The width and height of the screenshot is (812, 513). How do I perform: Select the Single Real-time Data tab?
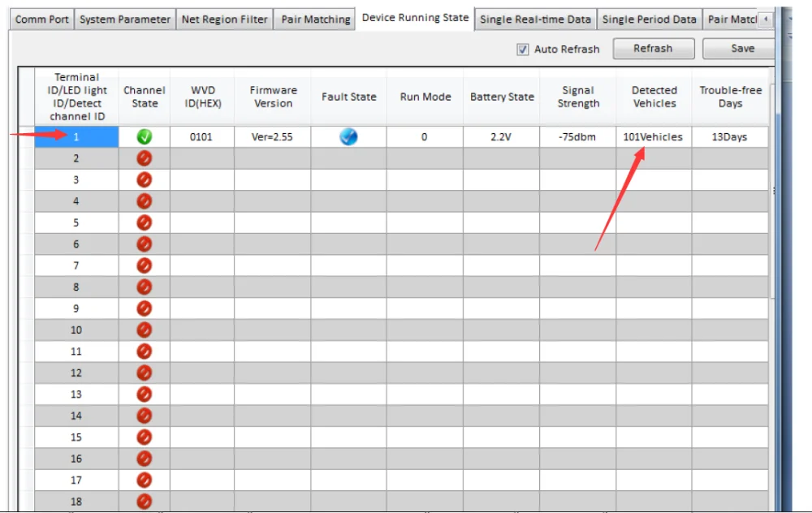click(x=534, y=19)
